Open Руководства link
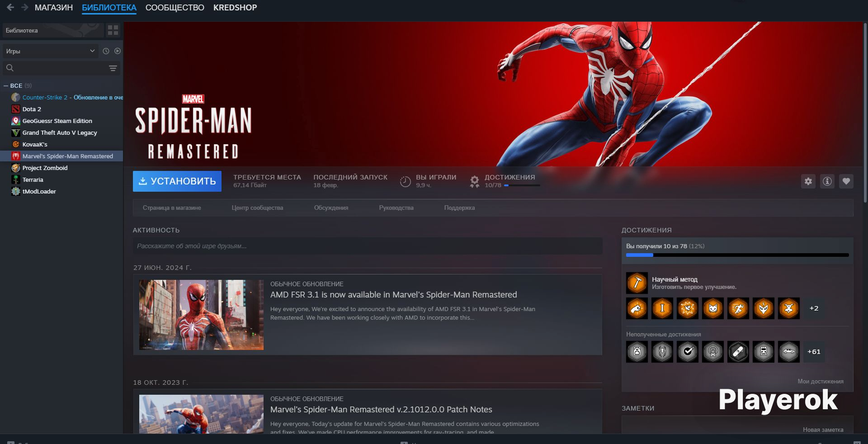Viewport: 868px width, 444px height. pyautogui.click(x=396, y=208)
